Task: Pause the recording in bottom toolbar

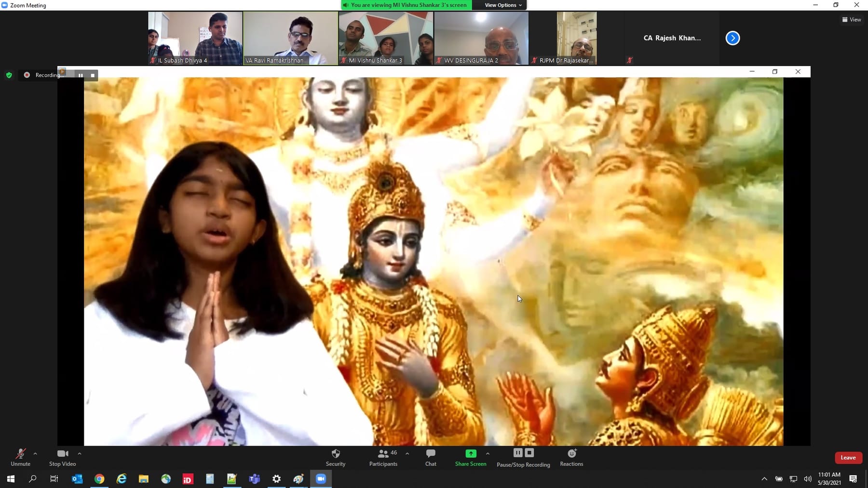Action: tap(518, 453)
